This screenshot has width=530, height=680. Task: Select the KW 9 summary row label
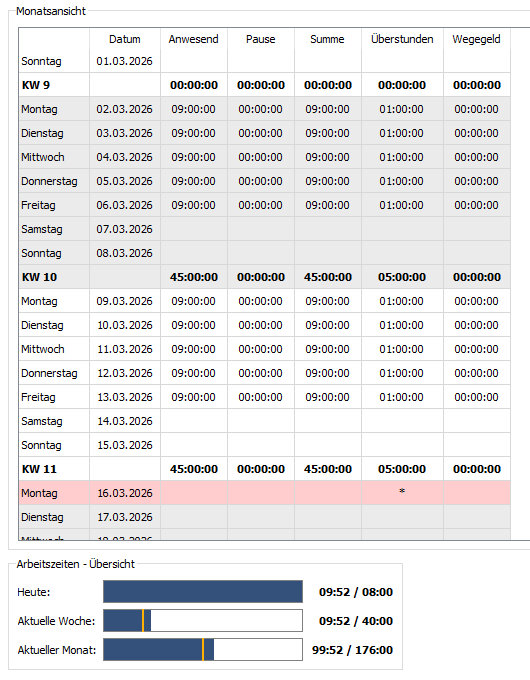click(x=36, y=85)
